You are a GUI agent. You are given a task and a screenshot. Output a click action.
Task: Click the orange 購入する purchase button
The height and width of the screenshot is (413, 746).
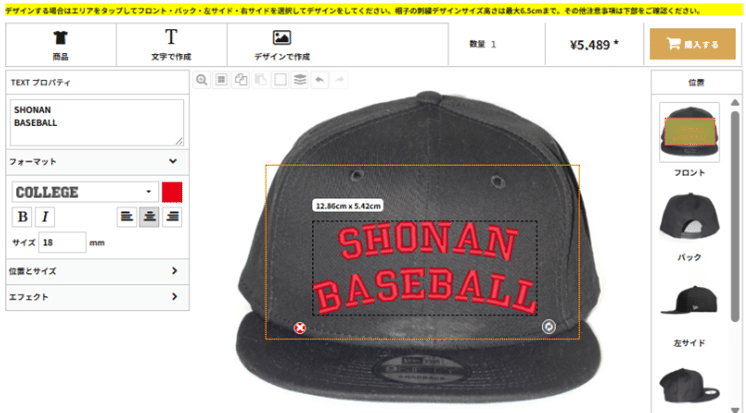(693, 44)
